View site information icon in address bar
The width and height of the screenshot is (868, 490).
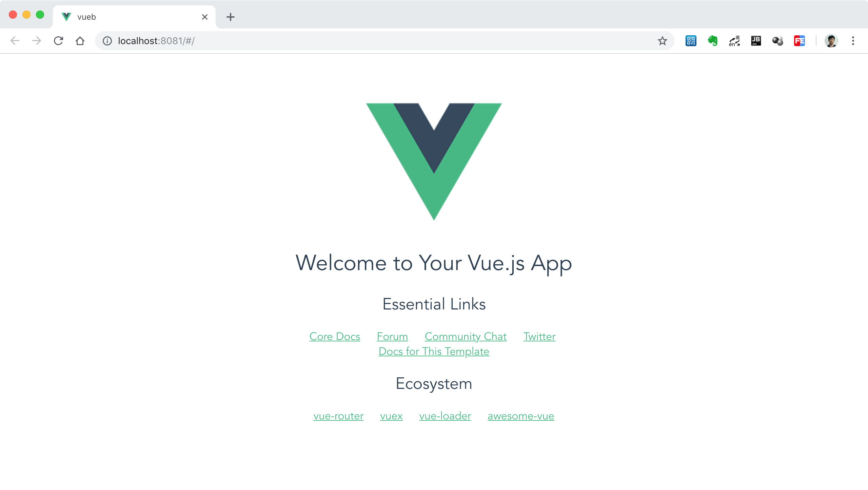tap(107, 41)
